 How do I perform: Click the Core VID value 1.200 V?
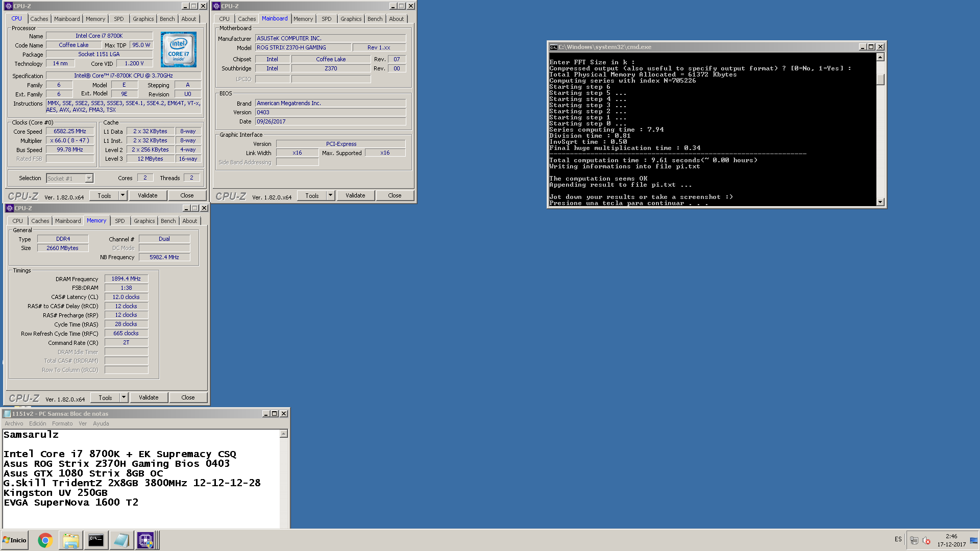pos(134,63)
